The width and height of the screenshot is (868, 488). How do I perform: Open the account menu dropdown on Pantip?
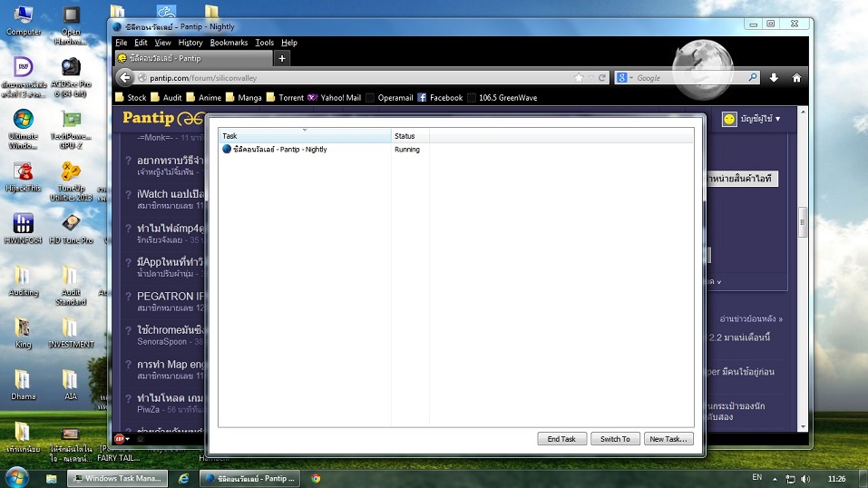click(752, 119)
